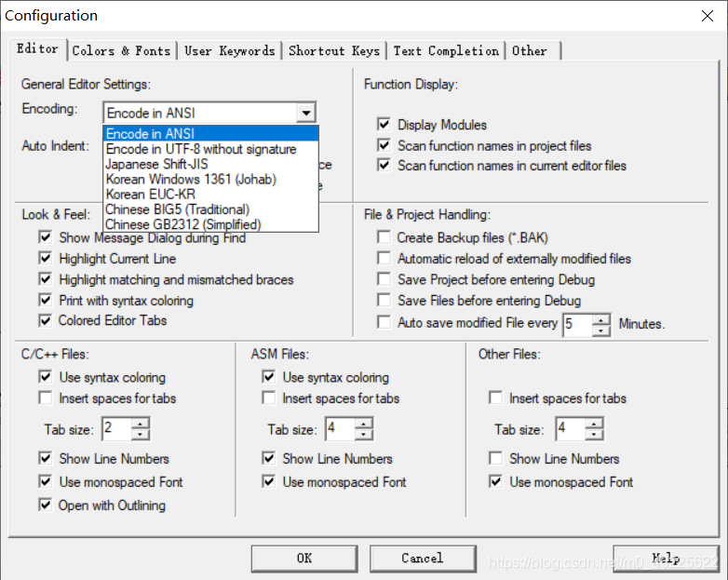Enable C/C++ Insert spaces for tabs
This screenshot has height=580, width=728.
[45, 398]
